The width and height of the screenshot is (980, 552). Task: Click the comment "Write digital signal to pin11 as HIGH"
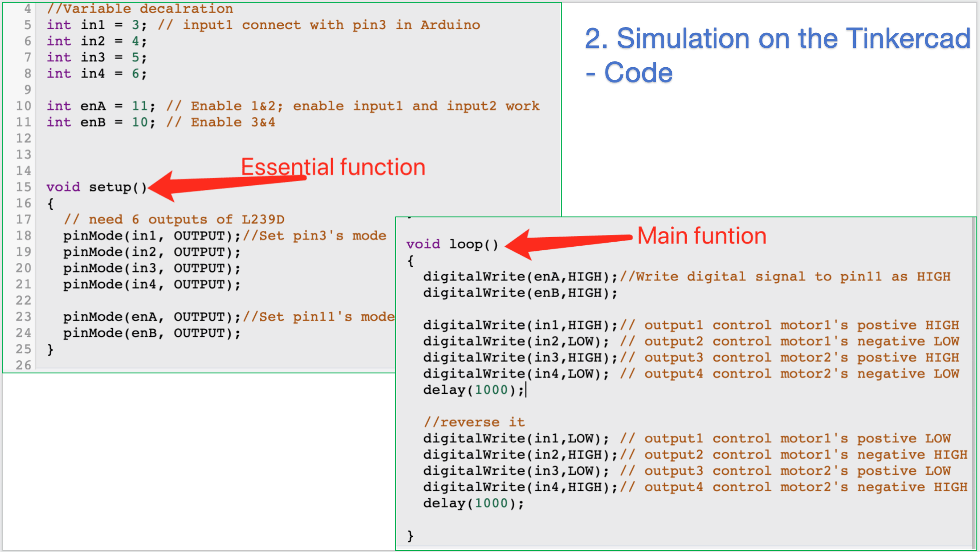pyautogui.click(x=793, y=277)
